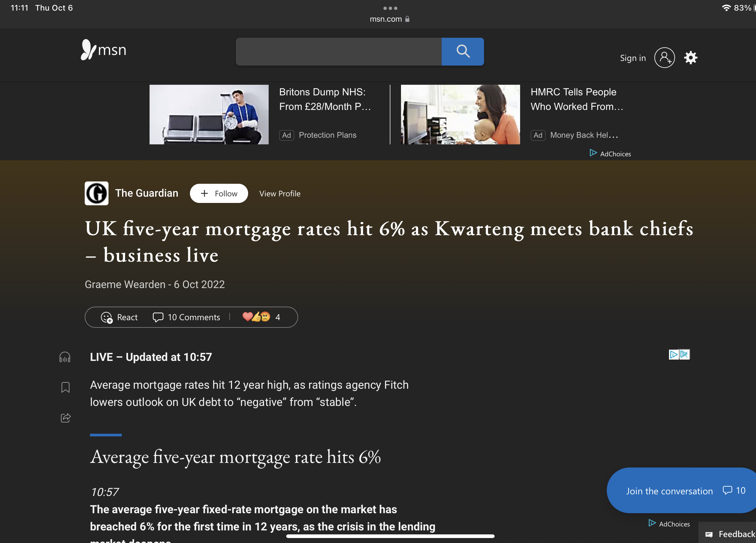Click the share article icon
This screenshot has width=756, height=543.
[66, 418]
